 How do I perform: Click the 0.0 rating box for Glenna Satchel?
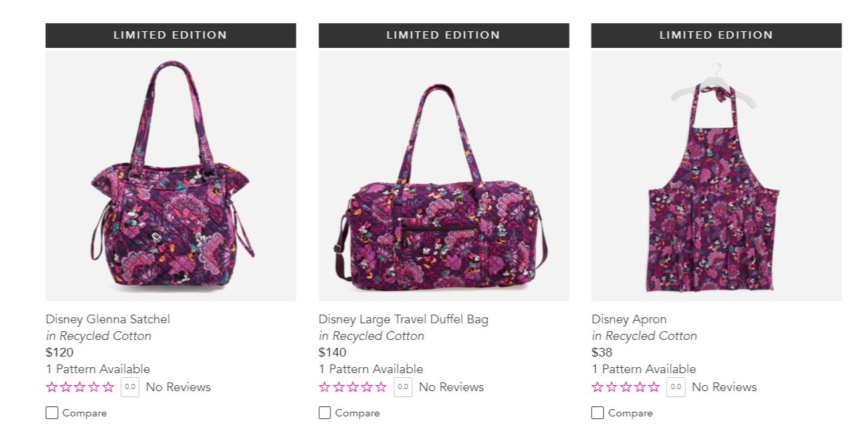point(130,387)
